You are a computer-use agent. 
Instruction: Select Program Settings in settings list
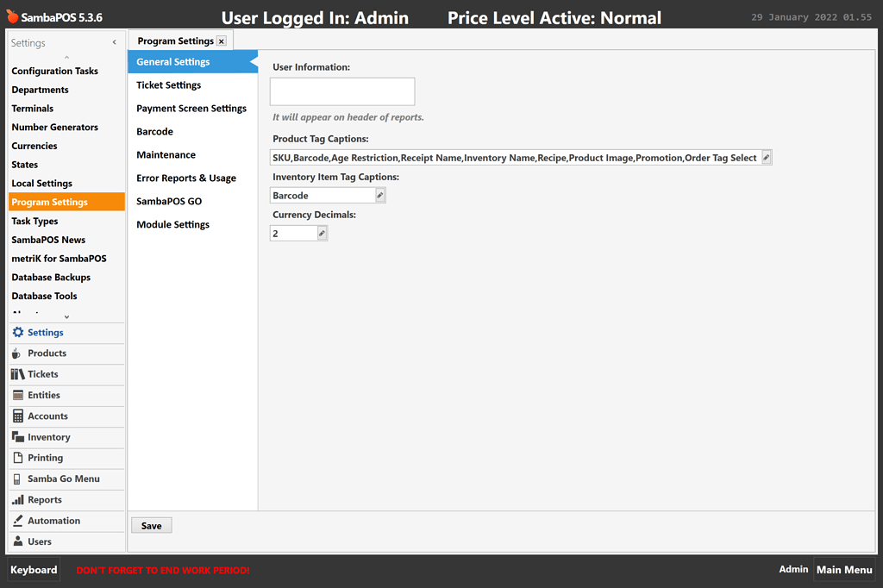pos(67,203)
